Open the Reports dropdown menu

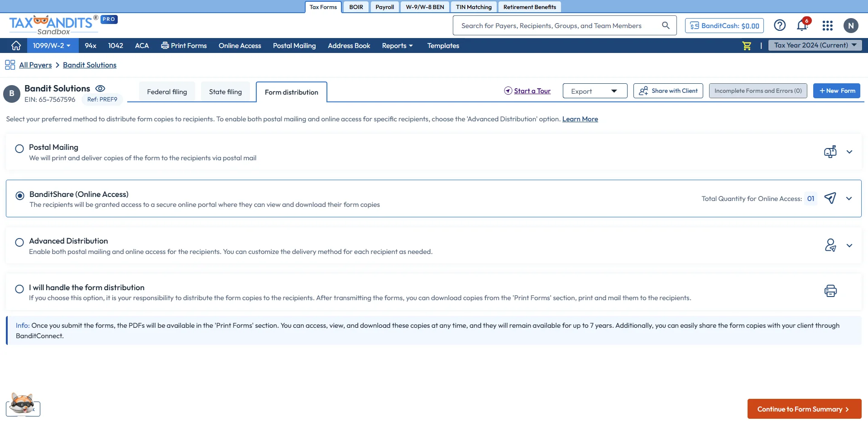pos(397,46)
